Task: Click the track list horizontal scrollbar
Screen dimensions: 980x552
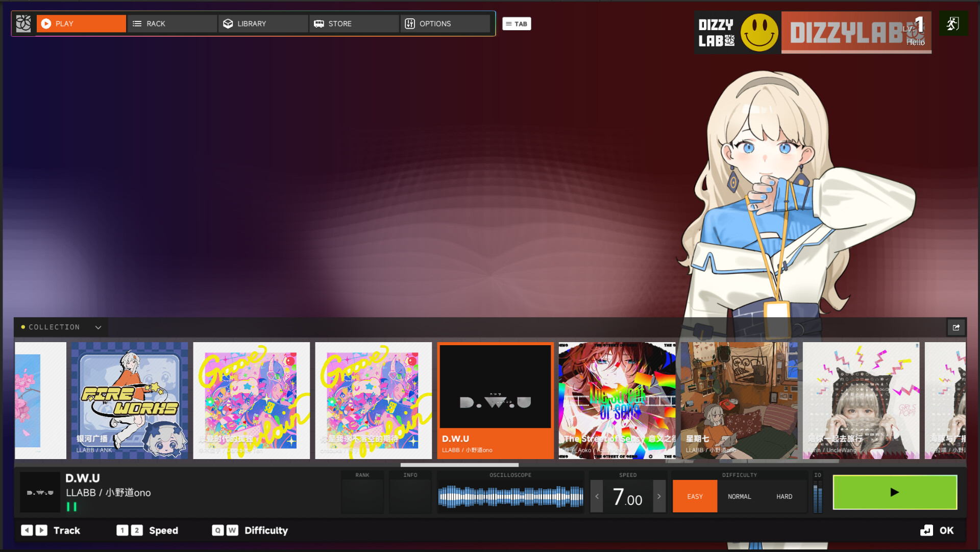Action: 459,465
